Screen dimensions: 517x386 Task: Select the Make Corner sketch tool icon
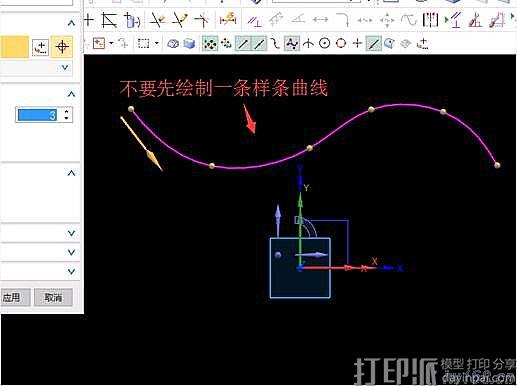point(202,20)
